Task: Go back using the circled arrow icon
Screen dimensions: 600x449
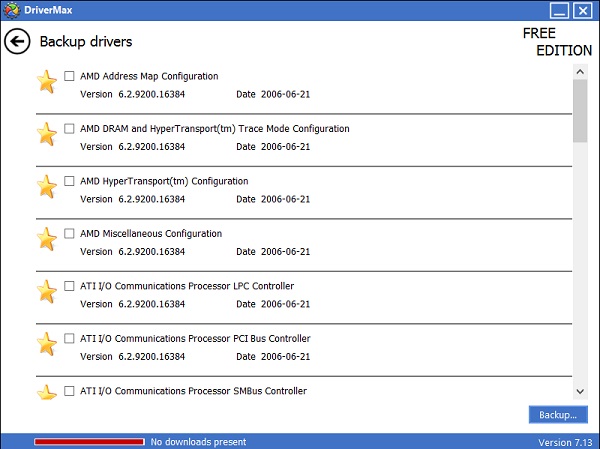Action: [17, 41]
